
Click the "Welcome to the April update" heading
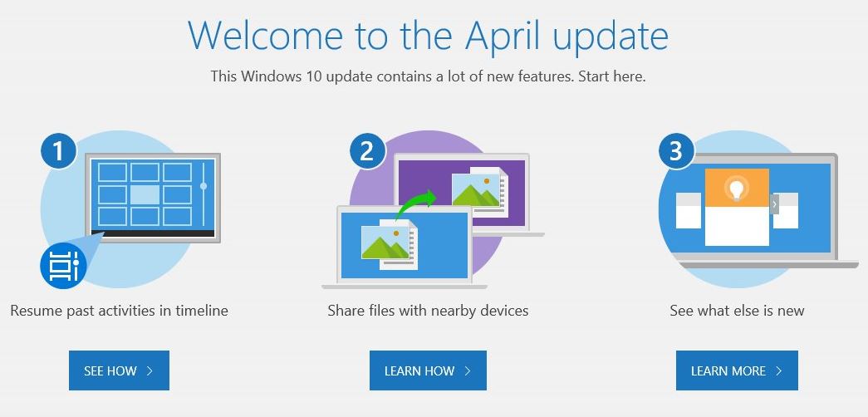click(428, 35)
